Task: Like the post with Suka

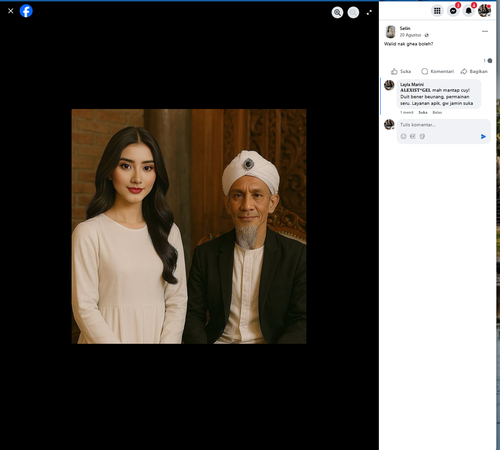Action: coord(401,71)
